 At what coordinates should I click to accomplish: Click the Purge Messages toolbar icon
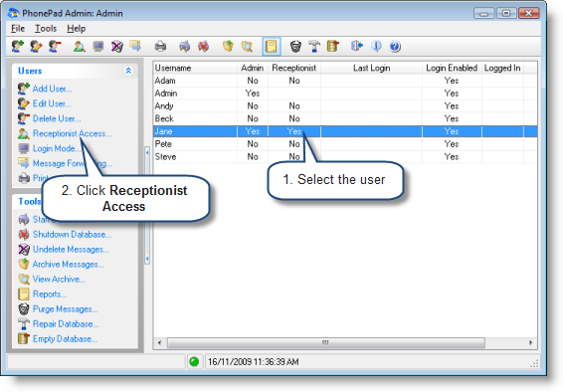(x=295, y=47)
